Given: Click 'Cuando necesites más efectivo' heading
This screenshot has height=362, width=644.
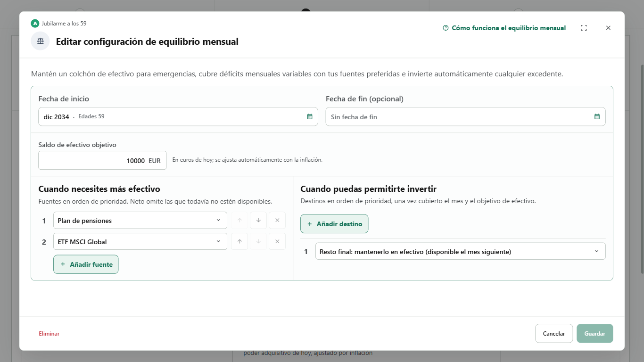Looking at the screenshot, I should (99, 189).
